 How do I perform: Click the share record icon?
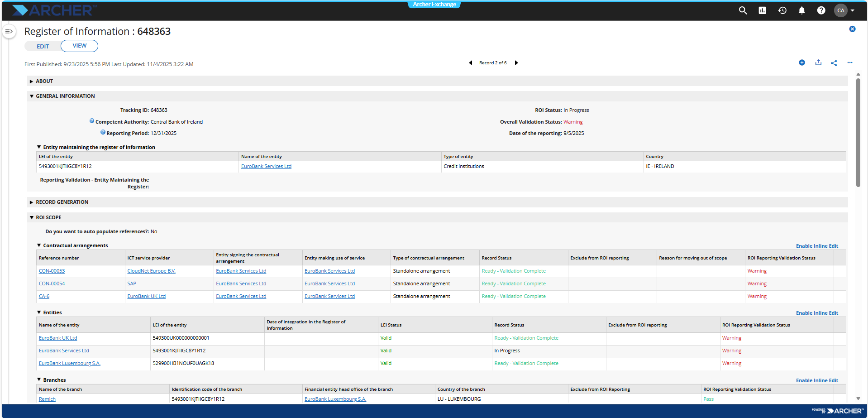point(834,63)
